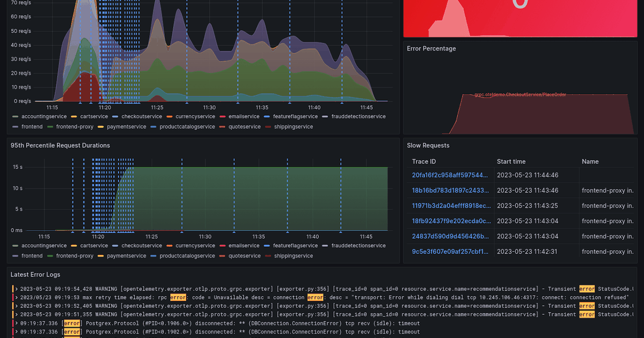The image size is (644, 338).
Task: Select start time 2023-05-23 11:44:46 cell
Action: coord(528,175)
